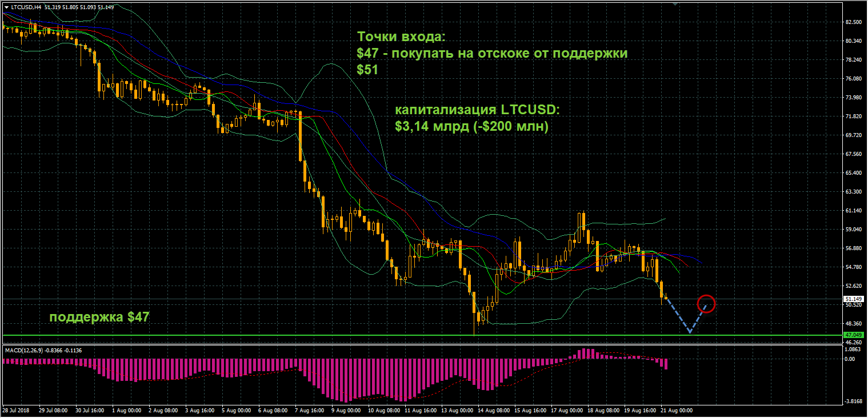Click the '14 Aug 08:00' time label
This screenshot has height=418, width=868.
tap(494, 410)
